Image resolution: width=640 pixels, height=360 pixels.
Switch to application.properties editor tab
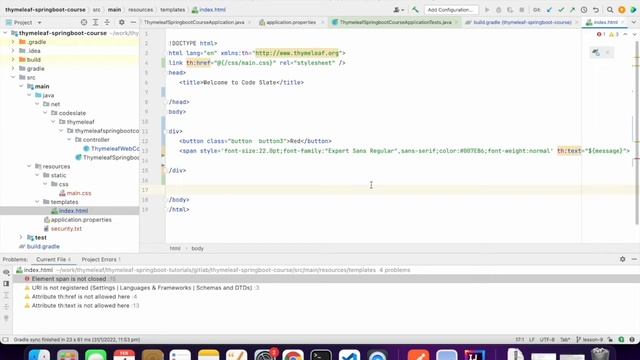pos(290,22)
